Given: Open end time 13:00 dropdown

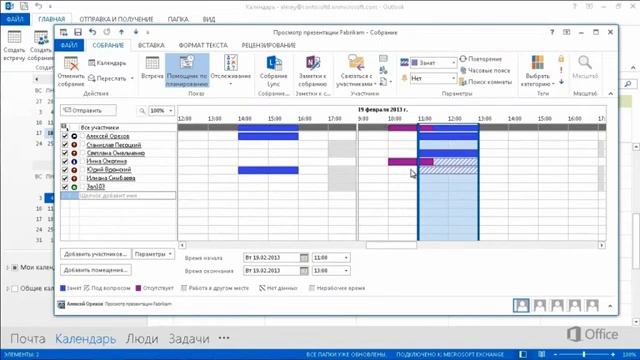Looking at the screenshot, I should tap(346, 271).
